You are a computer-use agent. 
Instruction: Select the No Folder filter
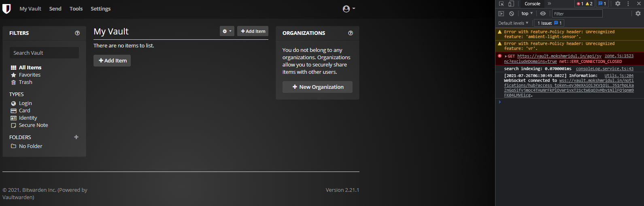click(30, 146)
